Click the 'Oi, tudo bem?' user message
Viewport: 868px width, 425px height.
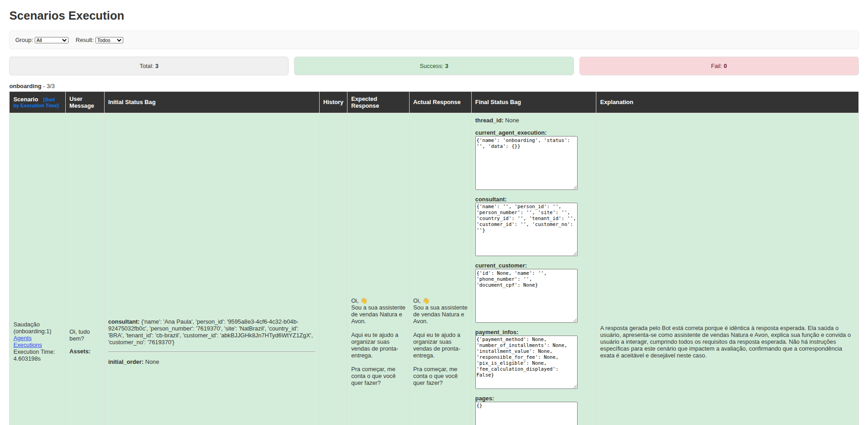pos(80,335)
